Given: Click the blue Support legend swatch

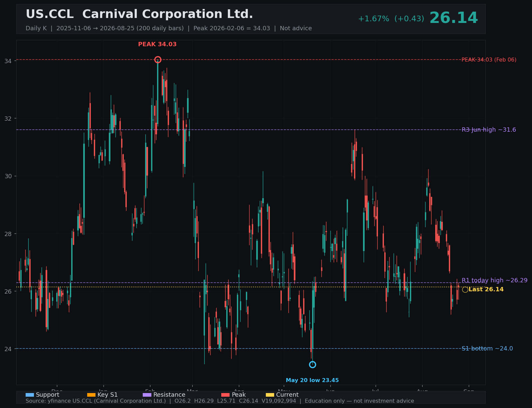Looking at the screenshot, I should [x=30, y=395].
